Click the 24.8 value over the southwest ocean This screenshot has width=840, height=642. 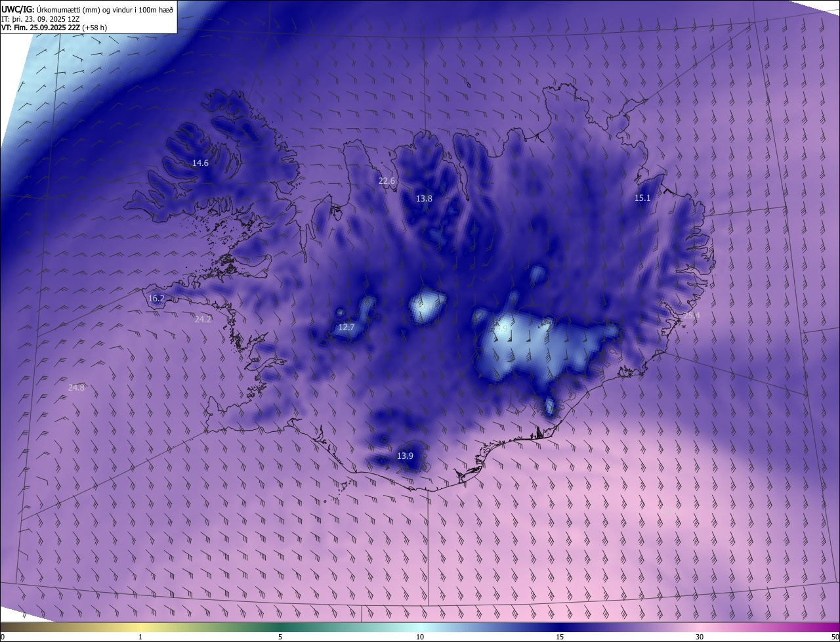pos(76,388)
